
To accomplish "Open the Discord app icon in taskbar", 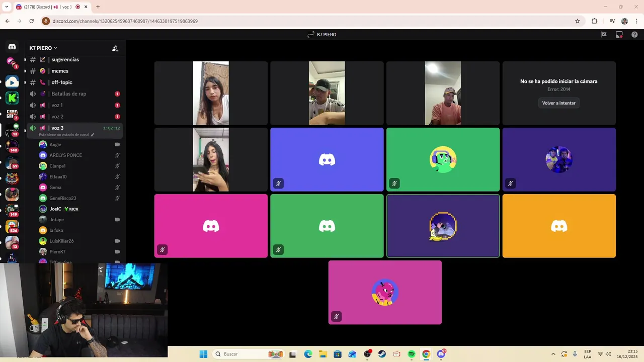I will [441, 354].
